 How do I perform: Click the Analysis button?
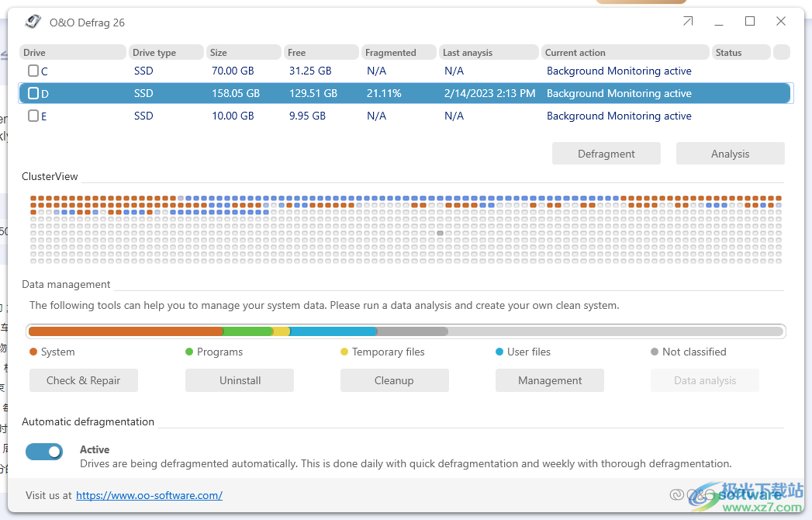click(730, 154)
